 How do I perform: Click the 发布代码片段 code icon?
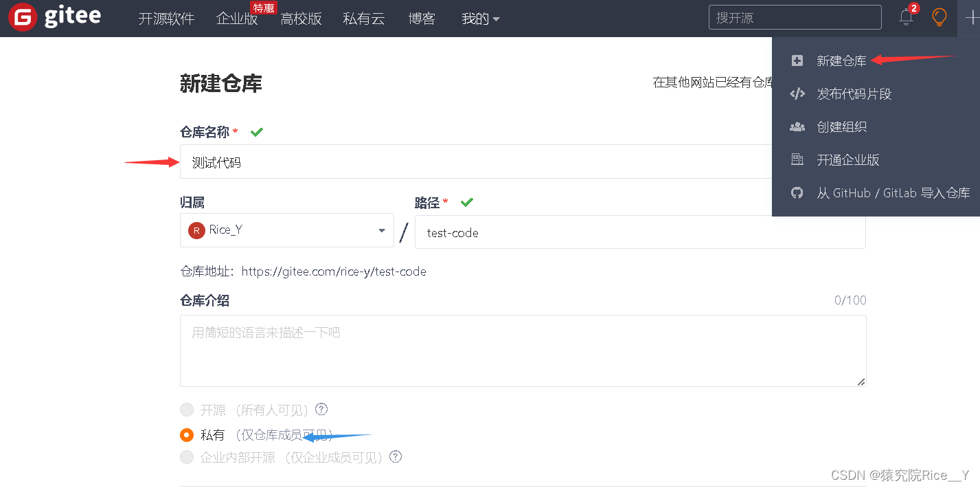[797, 94]
